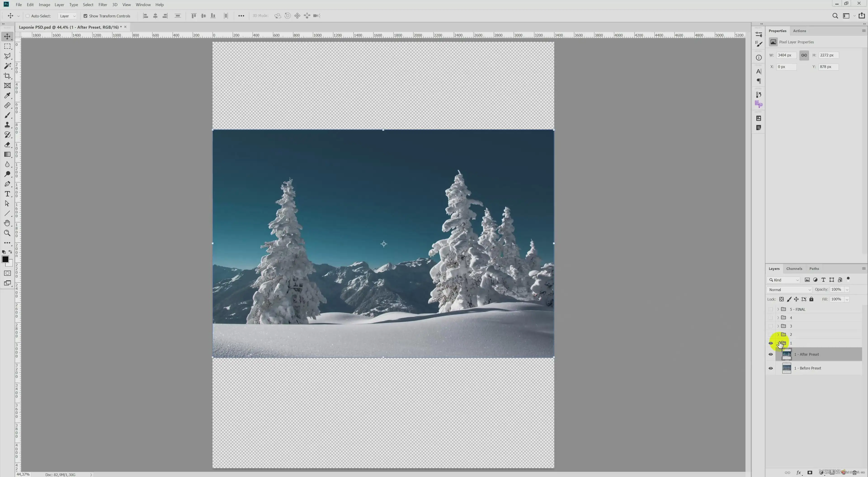The width and height of the screenshot is (868, 477).
Task: Click the lock all layer icon
Action: (811, 299)
